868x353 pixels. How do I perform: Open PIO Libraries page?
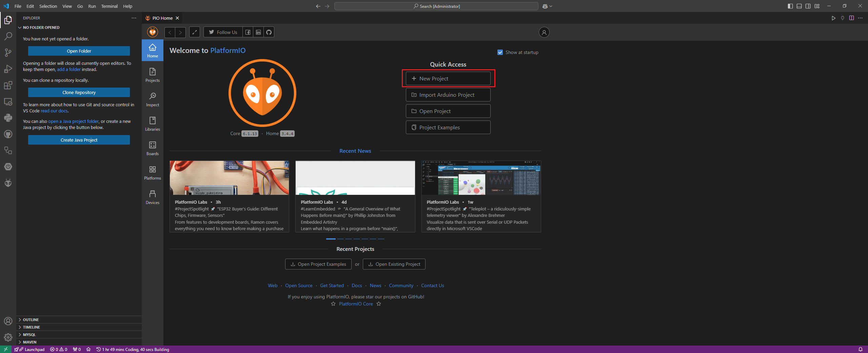point(153,124)
